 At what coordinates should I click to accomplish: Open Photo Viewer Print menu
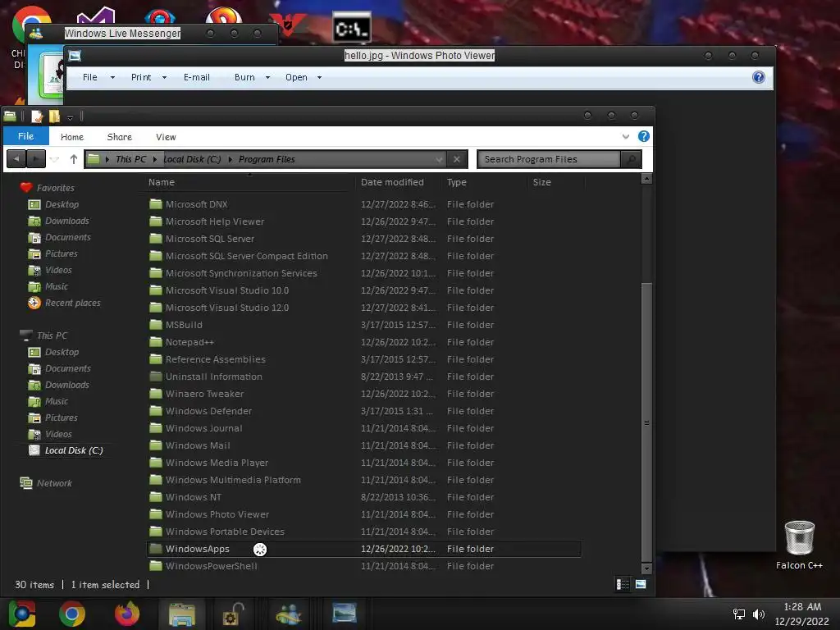(141, 77)
